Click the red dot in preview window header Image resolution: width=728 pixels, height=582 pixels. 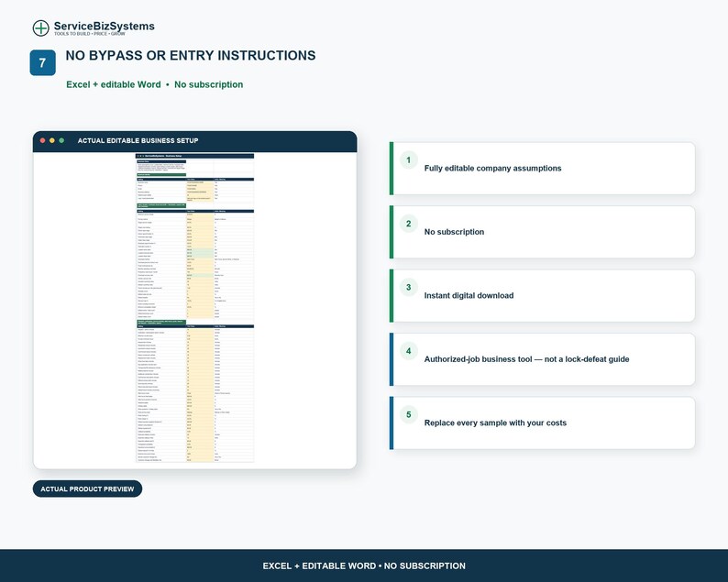[43, 140]
